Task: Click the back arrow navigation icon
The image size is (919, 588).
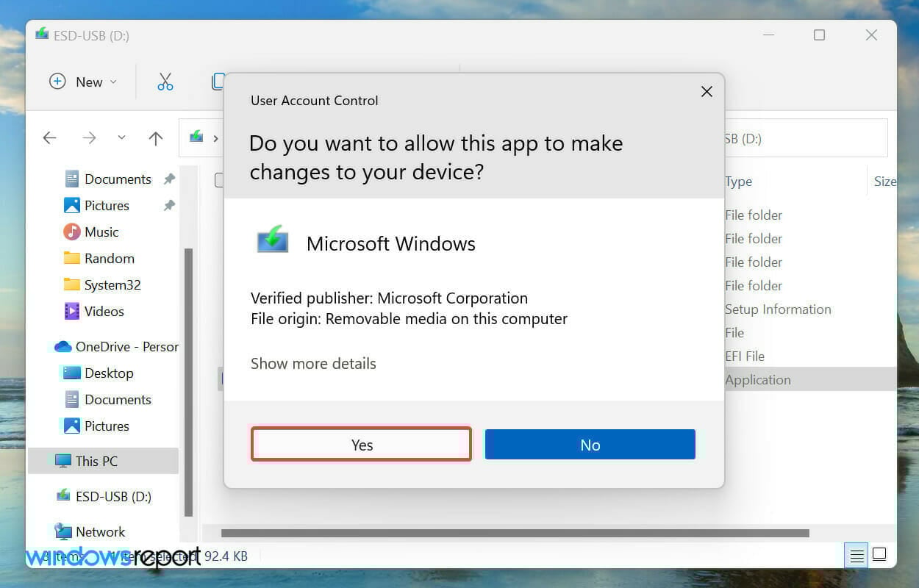Action: 49,137
